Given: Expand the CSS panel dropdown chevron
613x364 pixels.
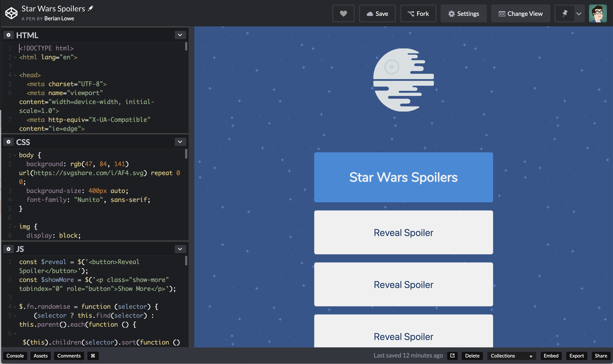Looking at the screenshot, I should tap(180, 142).
